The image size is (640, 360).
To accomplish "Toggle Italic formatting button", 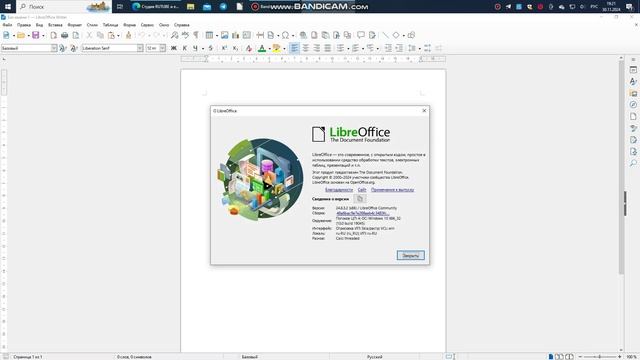I will tap(184, 48).
